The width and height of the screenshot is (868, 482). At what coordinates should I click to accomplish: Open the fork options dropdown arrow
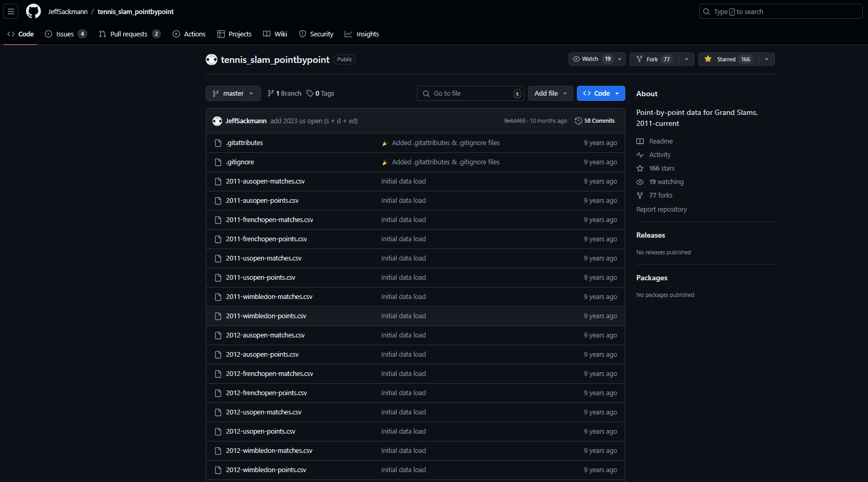[x=687, y=59]
